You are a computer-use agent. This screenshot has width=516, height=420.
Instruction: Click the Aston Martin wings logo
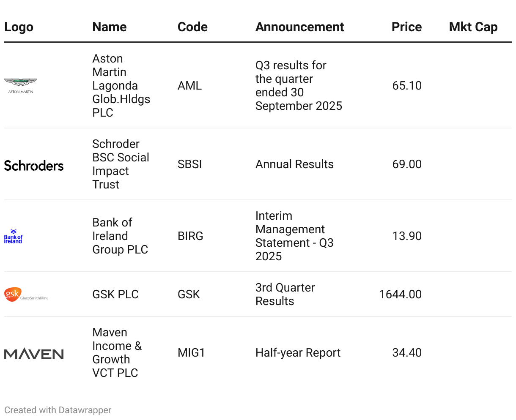pyautogui.click(x=21, y=85)
